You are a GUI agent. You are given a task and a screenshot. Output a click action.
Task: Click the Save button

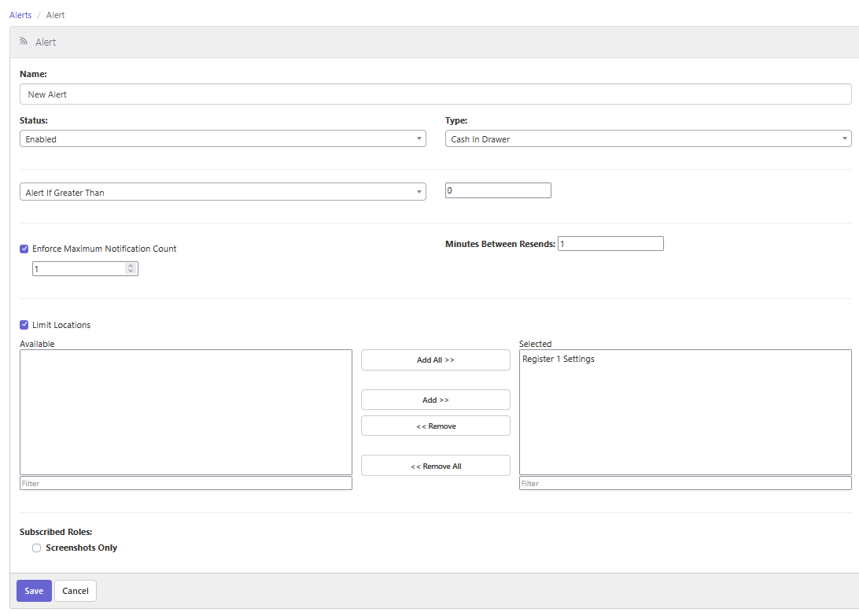[x=34, y=591]
